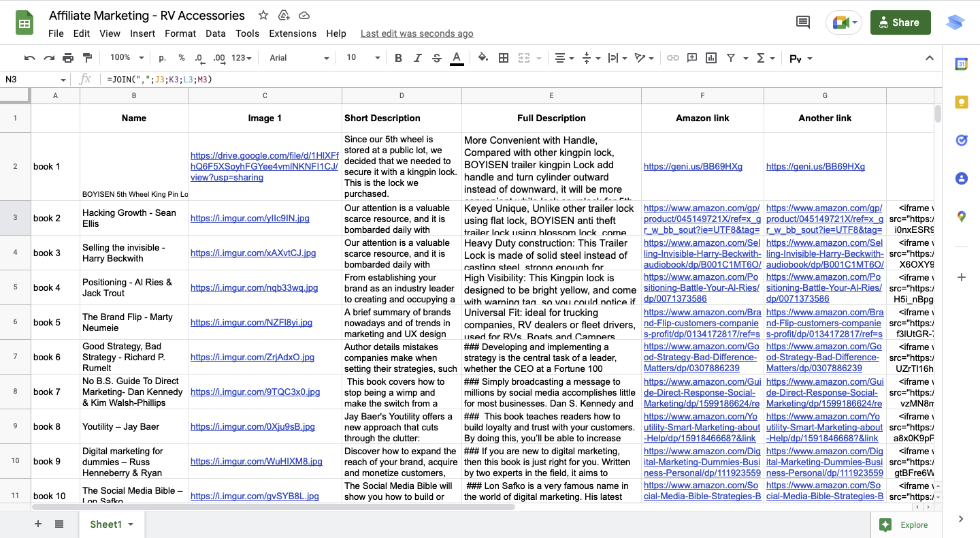Open the text color picker
Screen dimensions: 980x538
coord(457,58)
